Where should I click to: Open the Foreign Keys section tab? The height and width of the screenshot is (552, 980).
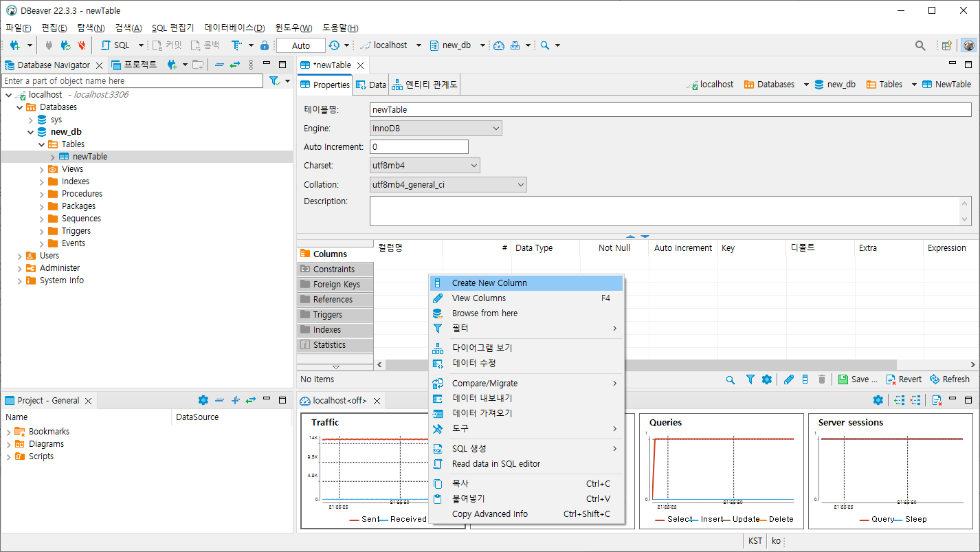[335, 285]
